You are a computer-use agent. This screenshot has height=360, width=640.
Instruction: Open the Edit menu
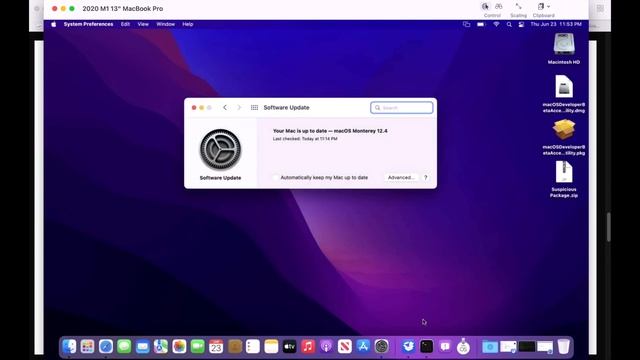(x=125, y=24)
